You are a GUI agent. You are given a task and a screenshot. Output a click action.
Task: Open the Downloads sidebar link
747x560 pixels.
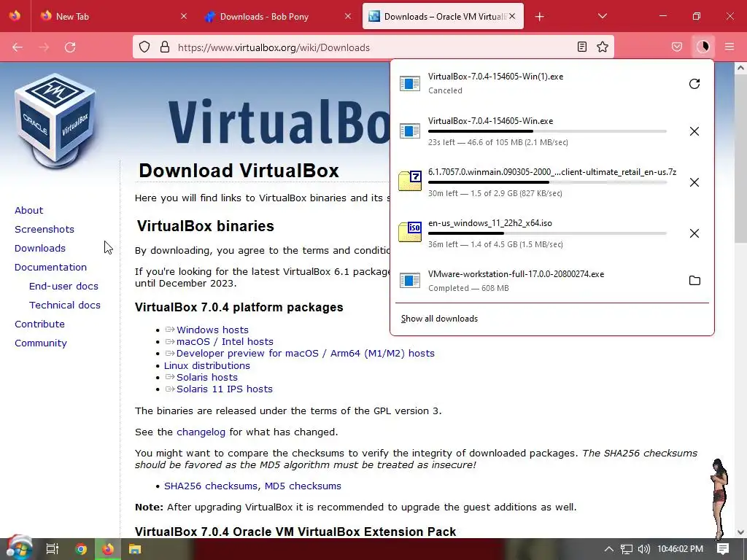pyautogui.click(x=40, y=248)
